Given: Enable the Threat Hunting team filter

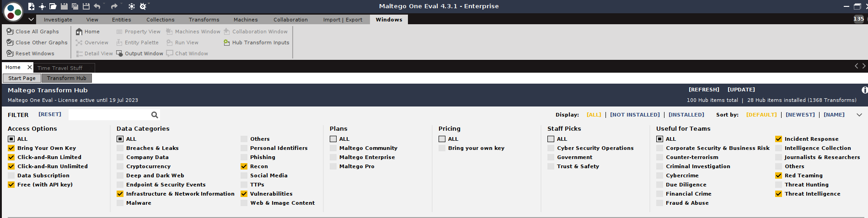Looking at the screenshot, I should pos(779,185).
